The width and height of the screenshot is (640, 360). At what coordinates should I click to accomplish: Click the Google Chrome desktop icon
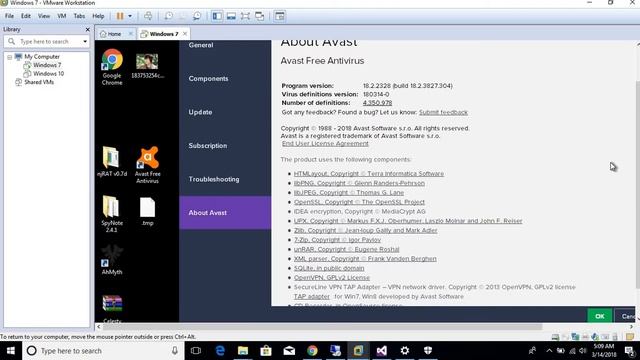click(x=112, y=67)
